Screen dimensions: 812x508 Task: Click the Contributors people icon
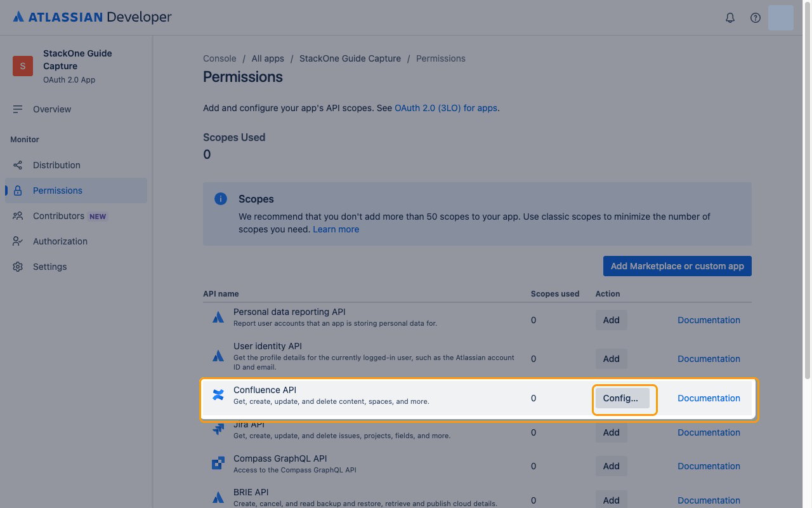18,216
